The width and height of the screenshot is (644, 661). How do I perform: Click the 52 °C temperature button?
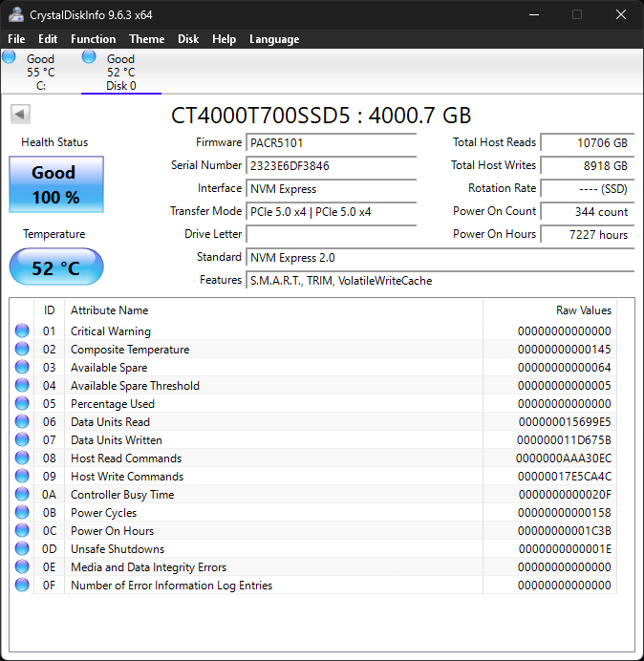(56, 267)
